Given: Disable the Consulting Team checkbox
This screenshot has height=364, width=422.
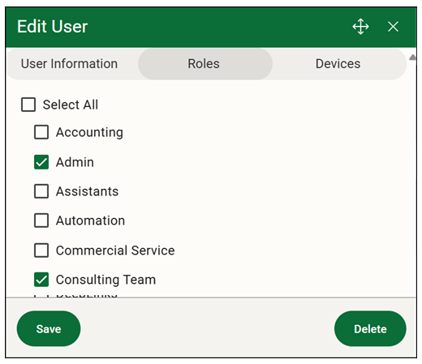Looking at the screenshot, I should coord(41,280).
